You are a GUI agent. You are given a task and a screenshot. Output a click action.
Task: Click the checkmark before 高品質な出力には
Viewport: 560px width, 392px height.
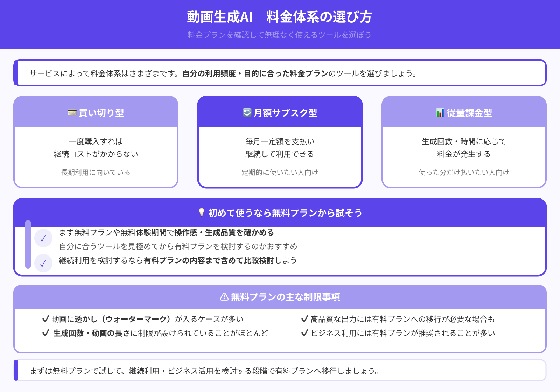(x=304, y=319)
